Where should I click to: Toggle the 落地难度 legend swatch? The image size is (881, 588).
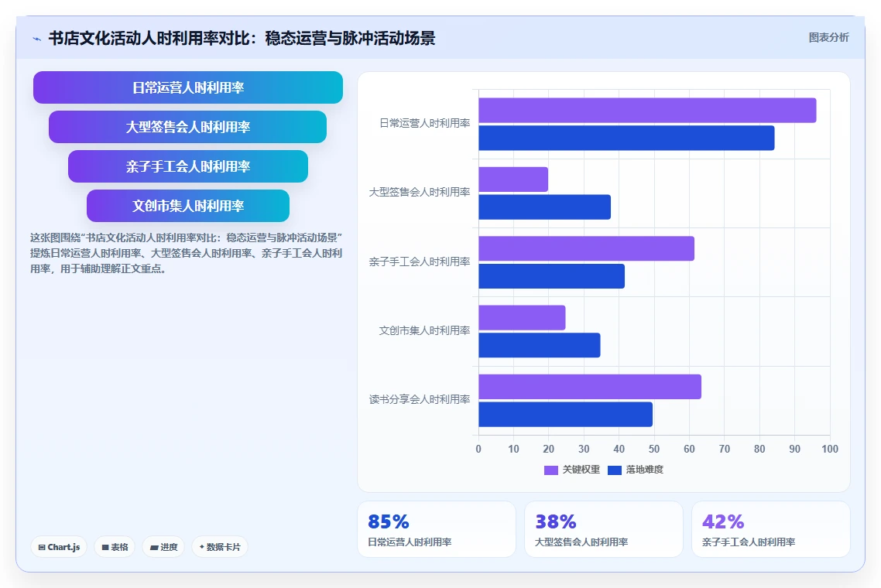pos(615,470)
